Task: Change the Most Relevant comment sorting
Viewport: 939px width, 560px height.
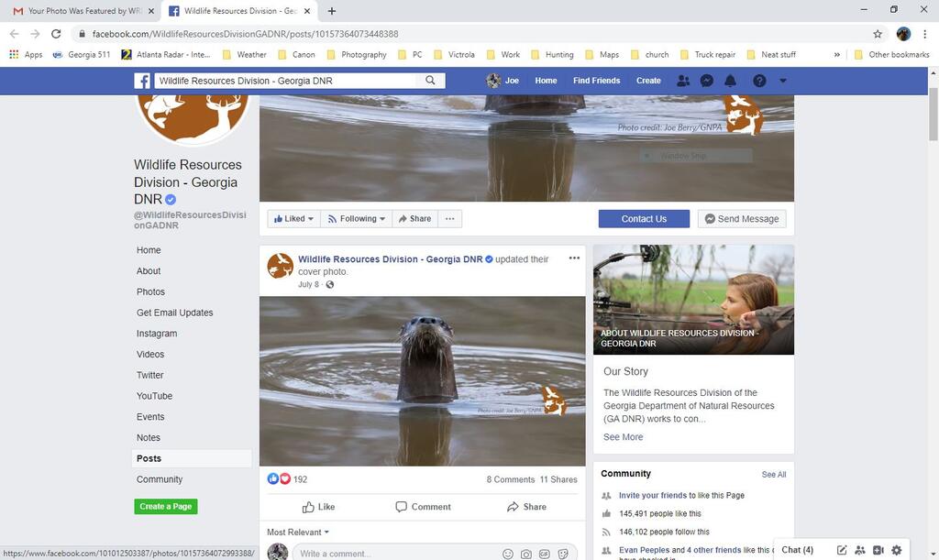Action: pyautogui.click(x=298, y=533)
